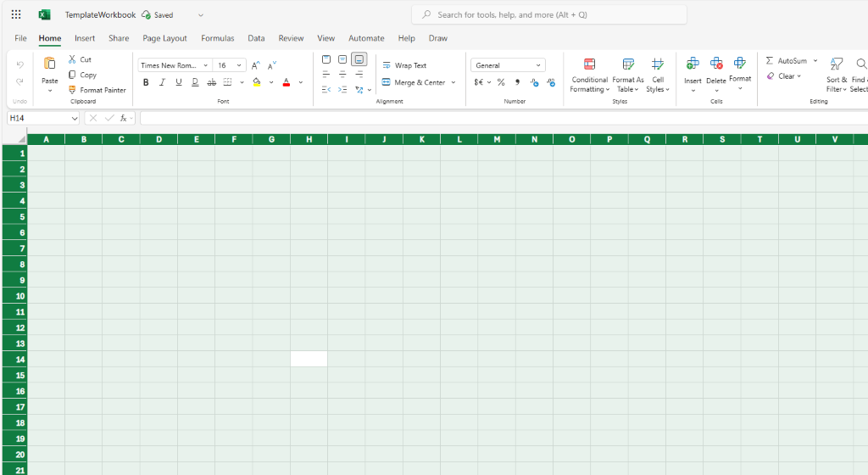Switch to the Insert tab
This screenshot has width=868, height=475.
click(85, 38)
